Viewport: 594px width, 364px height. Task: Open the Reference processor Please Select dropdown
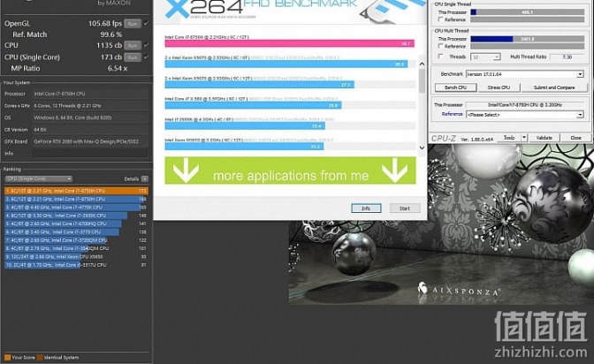tap(524, 114)
